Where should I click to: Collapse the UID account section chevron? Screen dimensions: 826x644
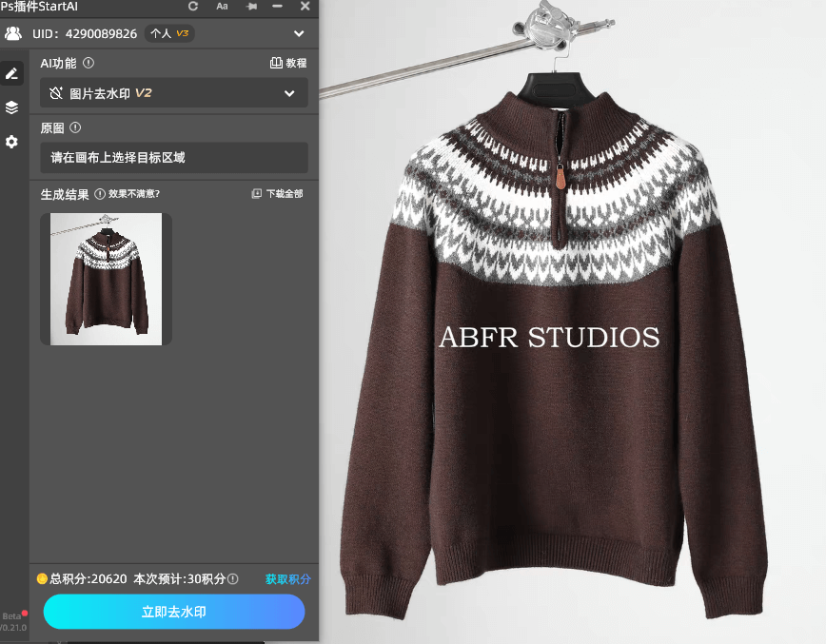coord(298,33)
